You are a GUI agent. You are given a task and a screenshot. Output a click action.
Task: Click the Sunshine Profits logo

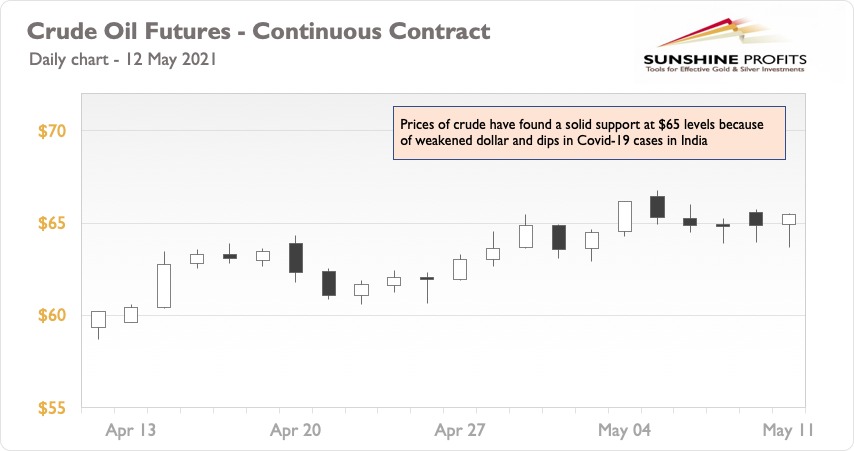724,46
